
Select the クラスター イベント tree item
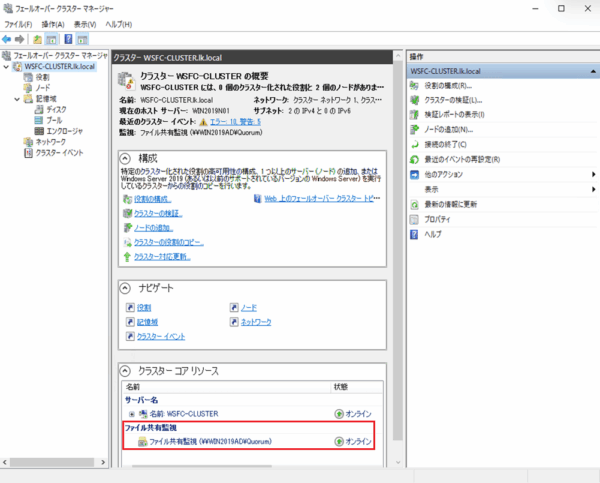(59, 153)
